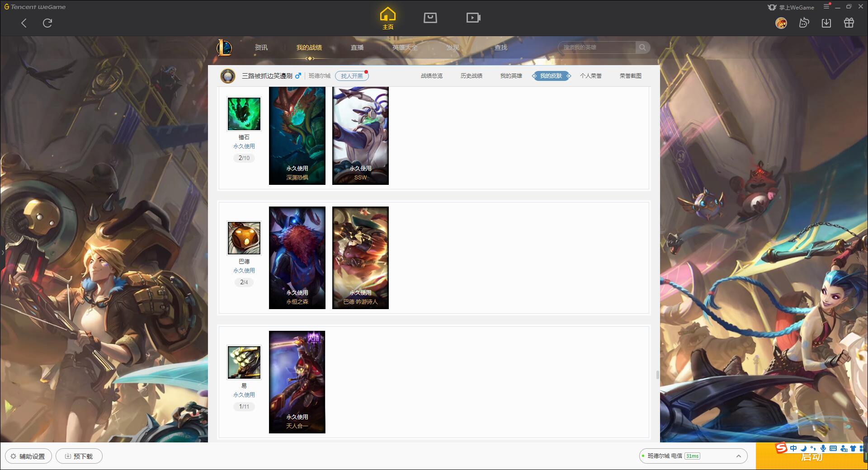Expand the 班德尔城 电信 server selector

[x=693, y=456]
